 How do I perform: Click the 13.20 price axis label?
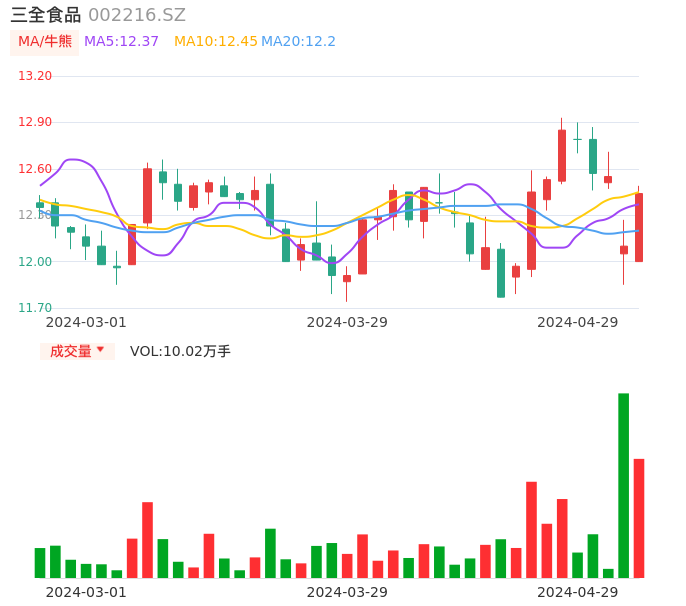coord(36,76)
